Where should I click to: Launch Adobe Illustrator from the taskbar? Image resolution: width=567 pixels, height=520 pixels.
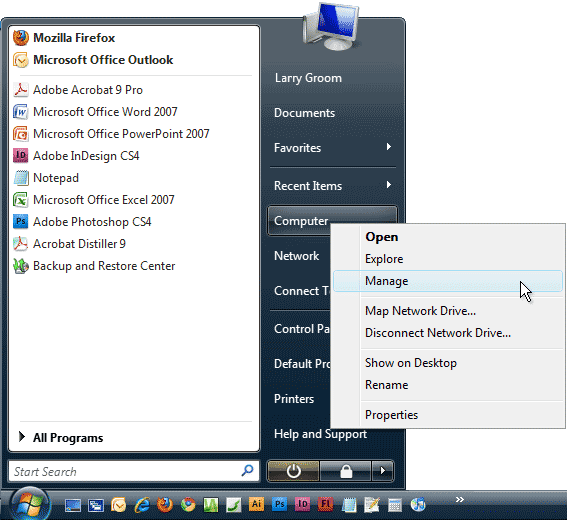(x=256, y=504)
